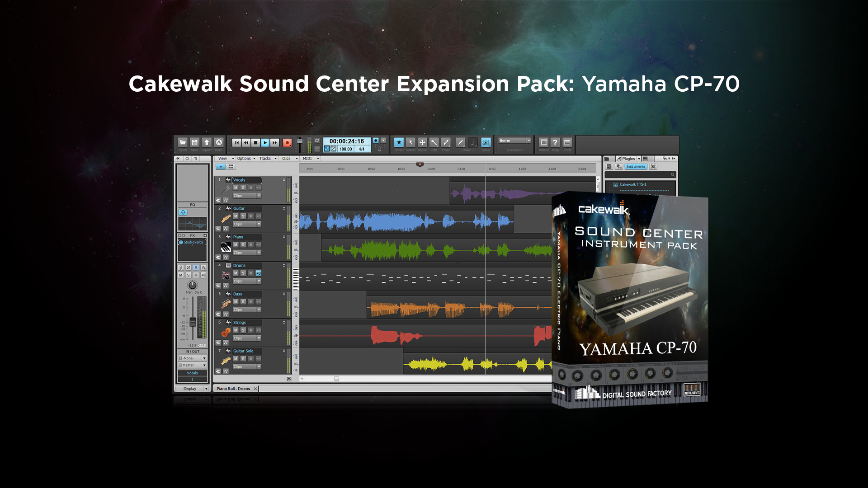868x488 pixels.
Task: Open the Burn disc icon
Action: tap(219, 142)
